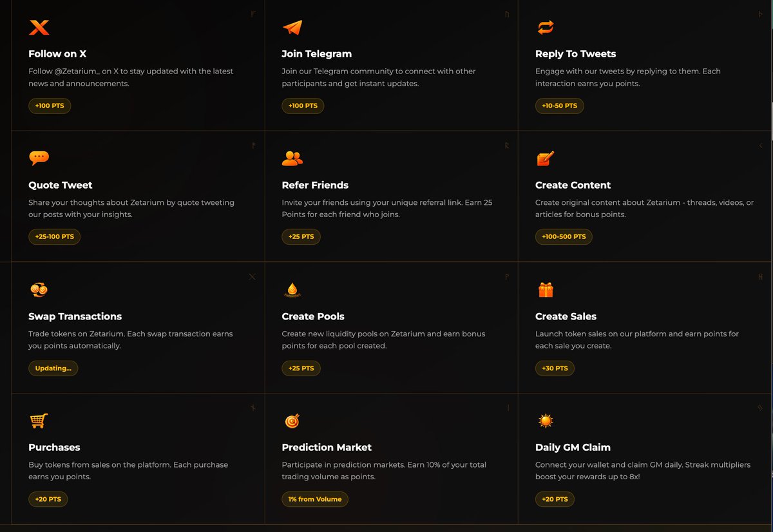
Task: Click the description 'Engage with our tweets'
Action: [628, 77]
